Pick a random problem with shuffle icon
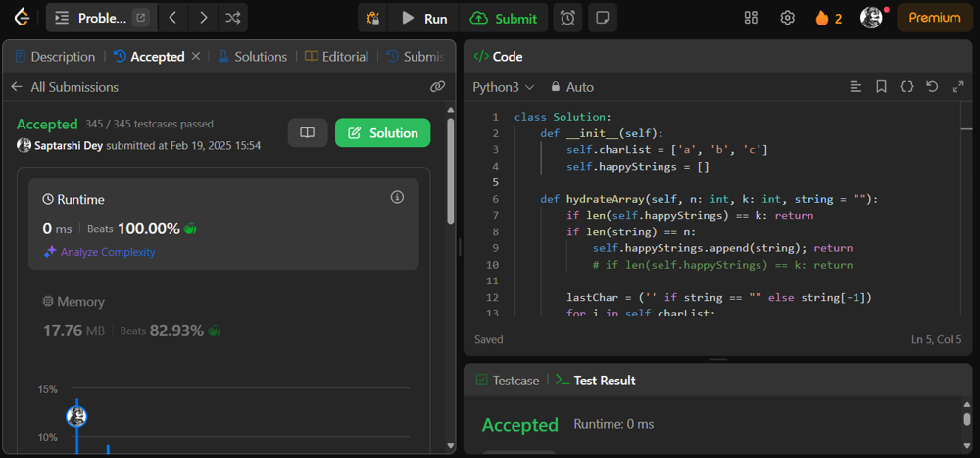 (232, 18)
